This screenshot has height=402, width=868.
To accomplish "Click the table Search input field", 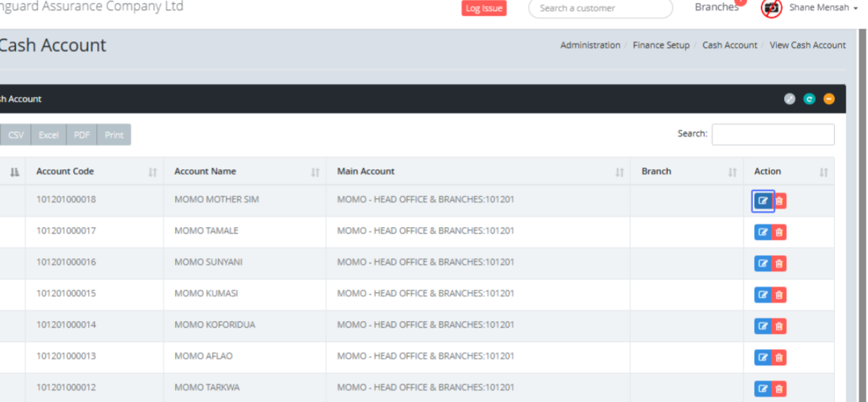I will [773, 134].
